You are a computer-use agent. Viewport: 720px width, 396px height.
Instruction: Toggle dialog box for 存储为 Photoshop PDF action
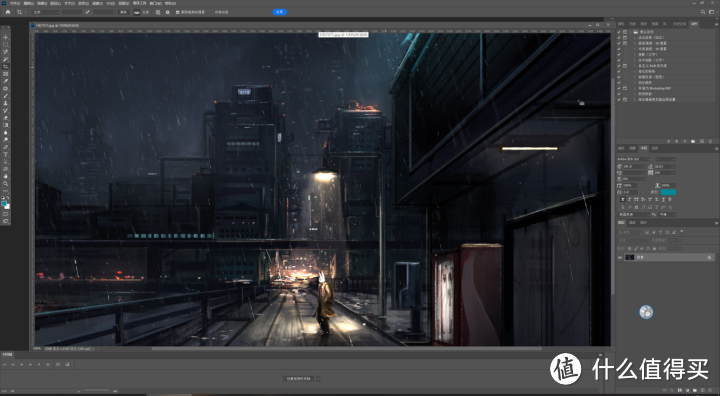(x=625, y=88)
